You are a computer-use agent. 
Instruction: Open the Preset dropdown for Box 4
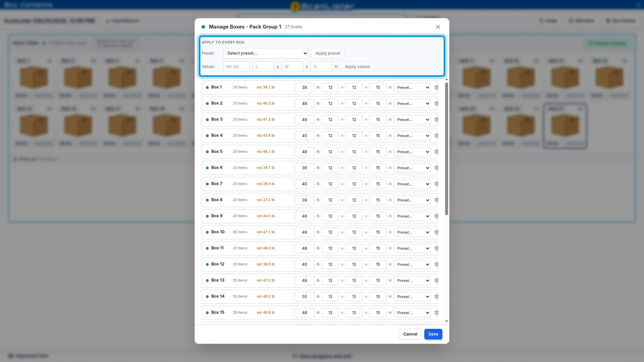412,136
